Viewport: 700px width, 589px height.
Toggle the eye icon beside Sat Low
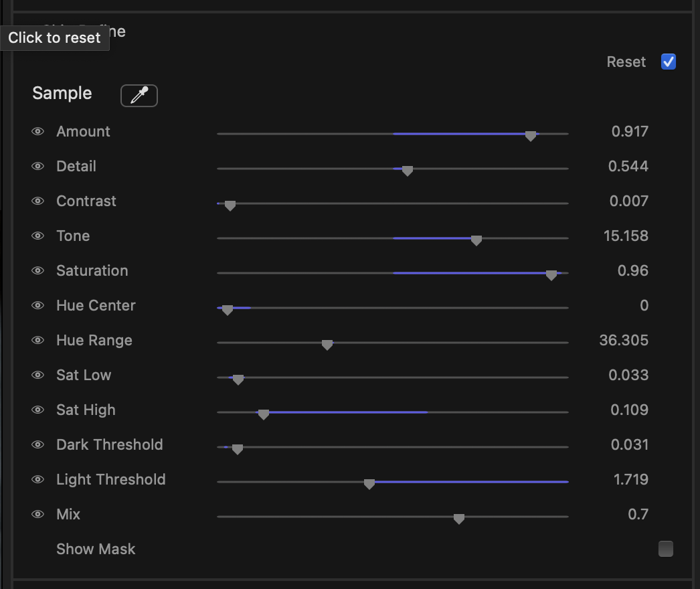(38, 375)
